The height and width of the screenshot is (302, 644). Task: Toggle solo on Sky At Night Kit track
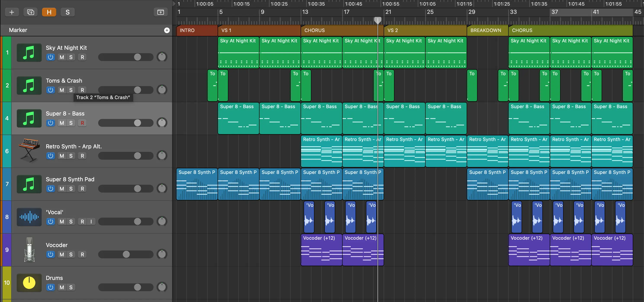coord(71,57)
